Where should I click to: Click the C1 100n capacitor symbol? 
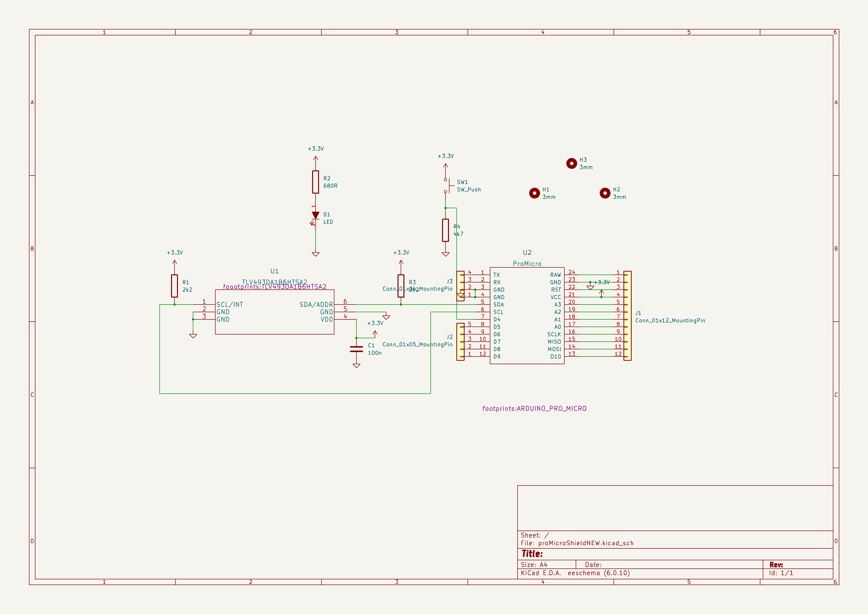[356, 349]
